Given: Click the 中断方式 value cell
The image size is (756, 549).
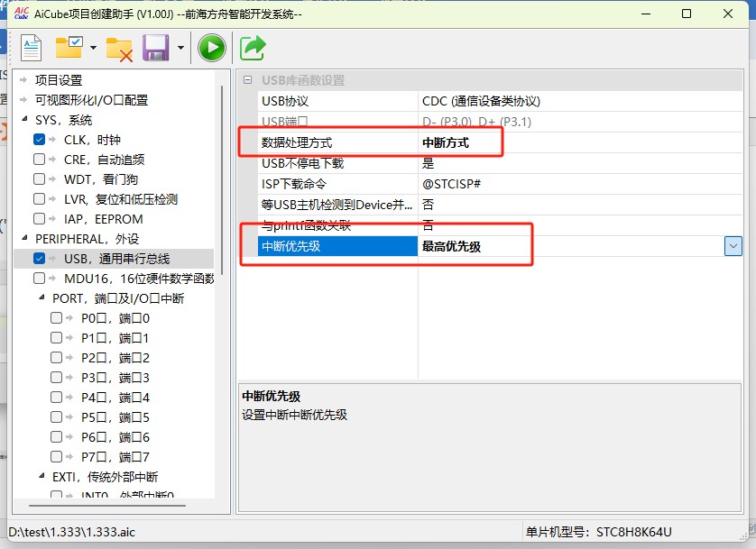Looking at the screenshot, I should (580, 142).
